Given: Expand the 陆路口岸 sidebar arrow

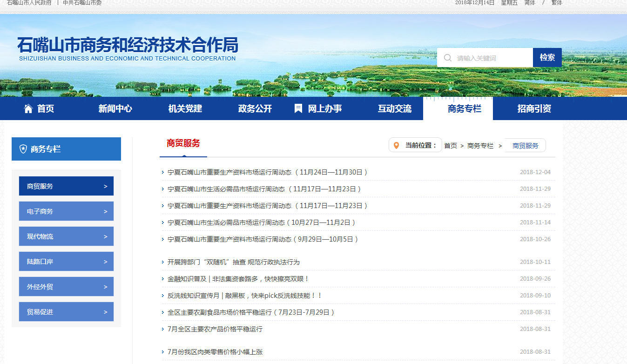Looking at the screenshot, I should click(x=106, y=262).
